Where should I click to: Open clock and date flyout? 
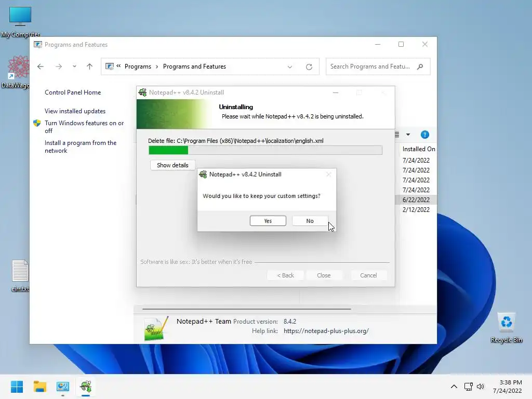point(508,387)
